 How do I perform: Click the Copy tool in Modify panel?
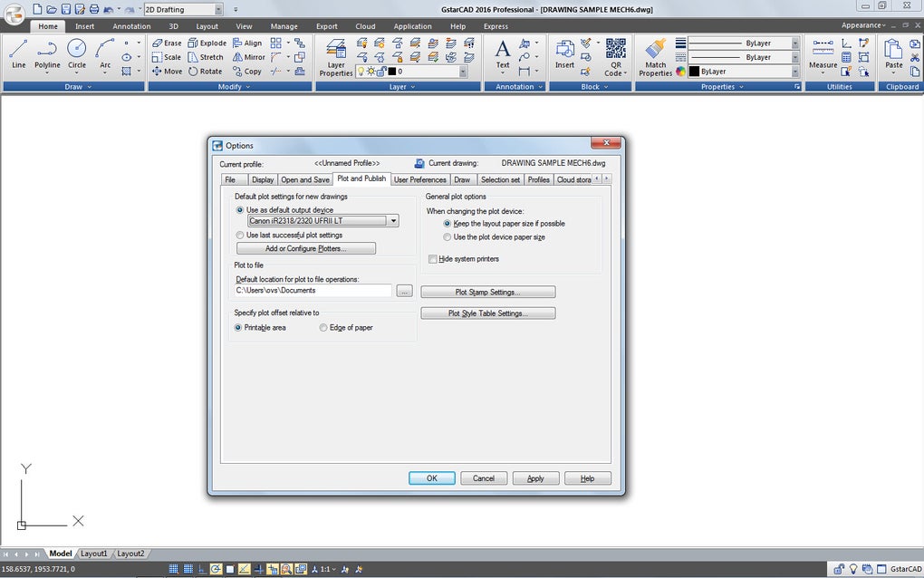click(x=247, y=72)
